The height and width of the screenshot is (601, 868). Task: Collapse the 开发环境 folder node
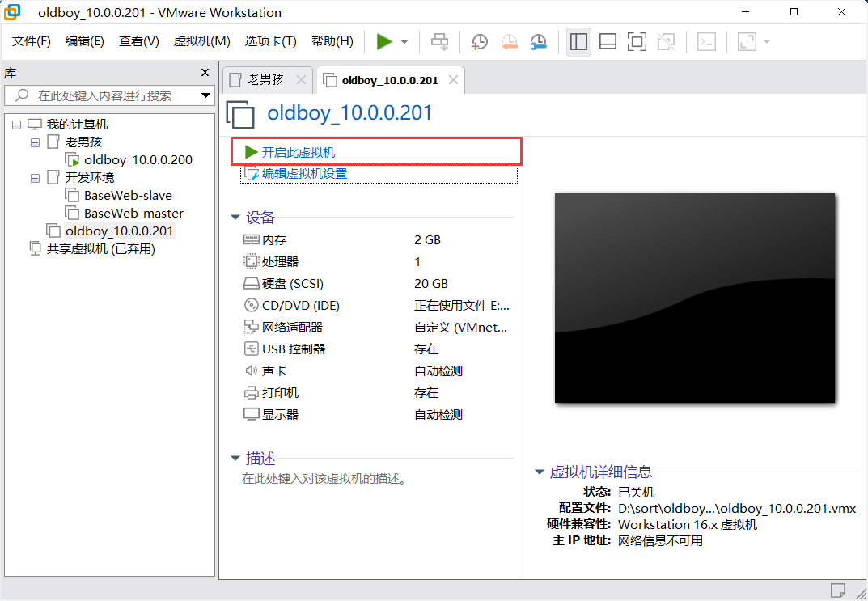click(35, 178)
